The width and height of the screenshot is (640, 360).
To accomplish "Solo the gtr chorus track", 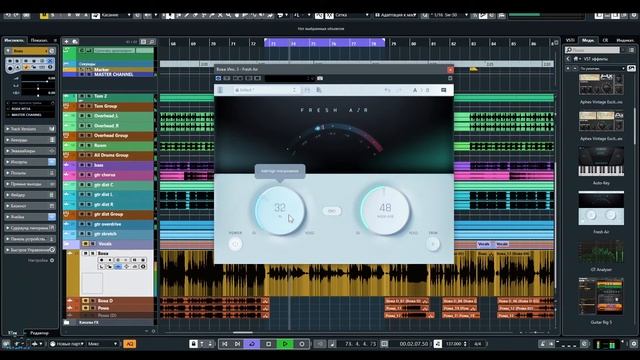I will [x=89, y=175].
